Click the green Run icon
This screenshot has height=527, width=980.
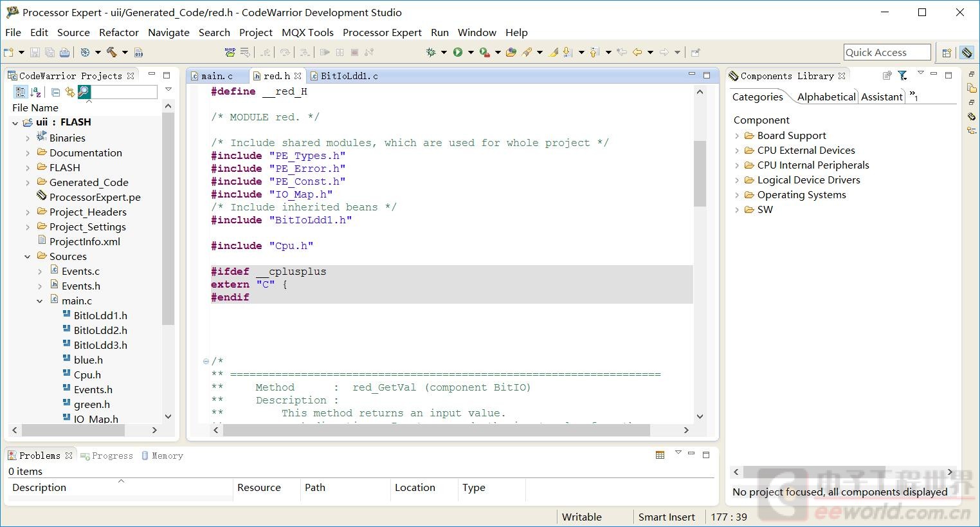(458, 52)
